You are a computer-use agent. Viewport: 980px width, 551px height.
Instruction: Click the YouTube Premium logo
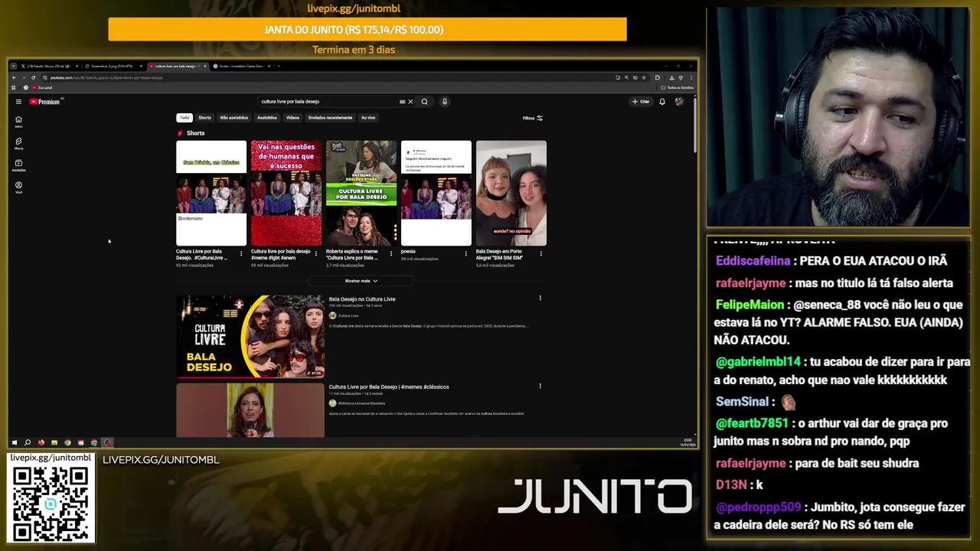[x=44, y=101]
